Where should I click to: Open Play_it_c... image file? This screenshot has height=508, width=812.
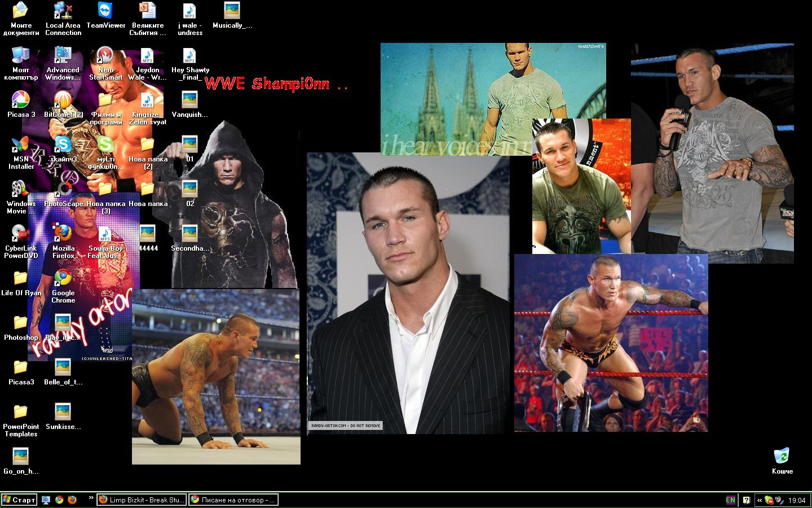click(63, 327)
